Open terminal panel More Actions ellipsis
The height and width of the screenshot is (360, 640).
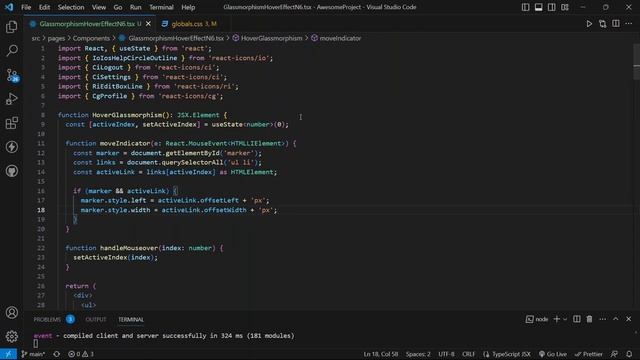pos(602,319)
